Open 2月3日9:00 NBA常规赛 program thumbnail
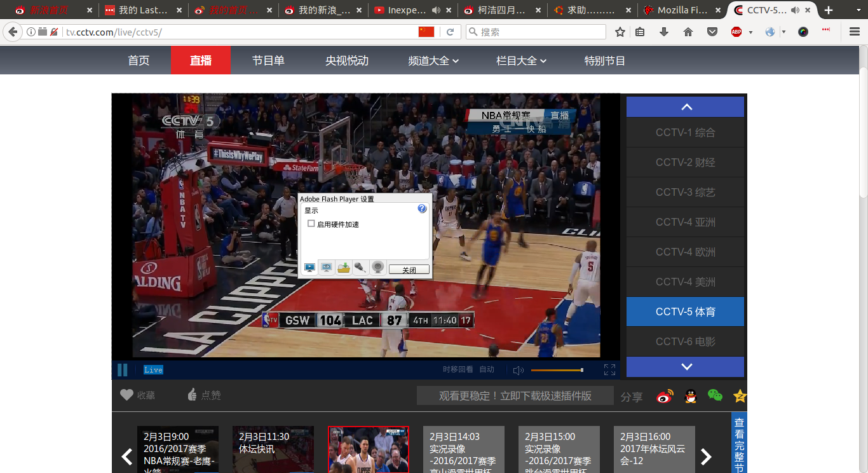This screenshot has width=868, height=473. pos(178,449)
